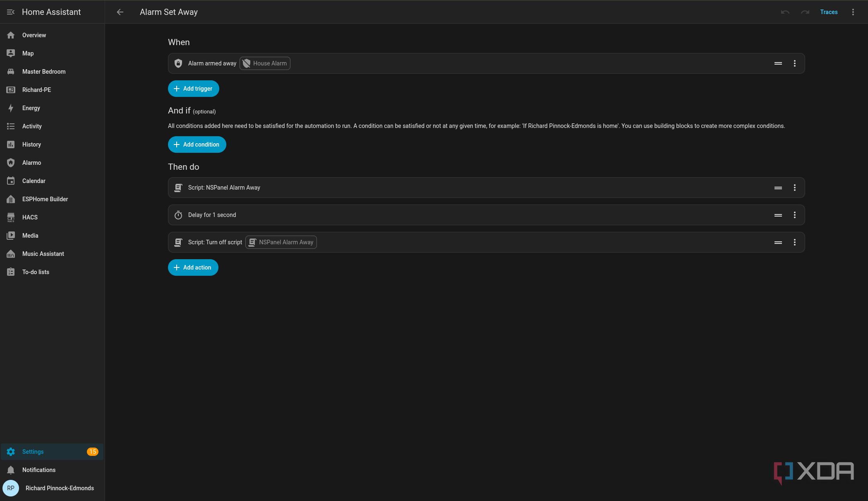Grab the drag handle on the Alarm armed away trigger
868x501 pixels.
click(x=778, y=63)
